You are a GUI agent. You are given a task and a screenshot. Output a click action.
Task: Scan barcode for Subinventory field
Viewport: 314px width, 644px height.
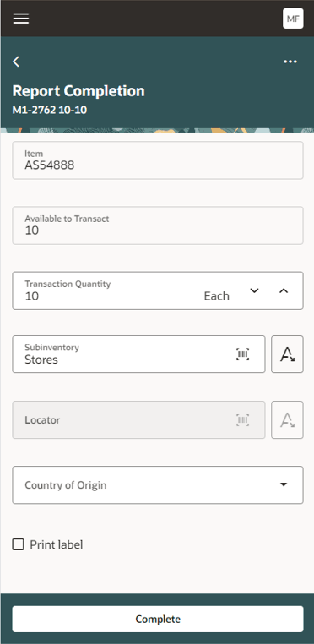pyautogui.click(x=242, y=354)
